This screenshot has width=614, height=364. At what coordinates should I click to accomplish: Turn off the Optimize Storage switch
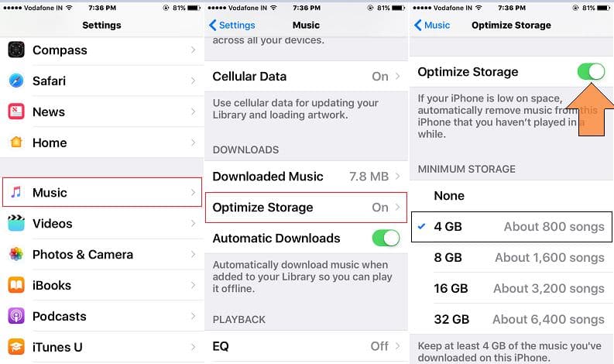click(x=591, y=72)
